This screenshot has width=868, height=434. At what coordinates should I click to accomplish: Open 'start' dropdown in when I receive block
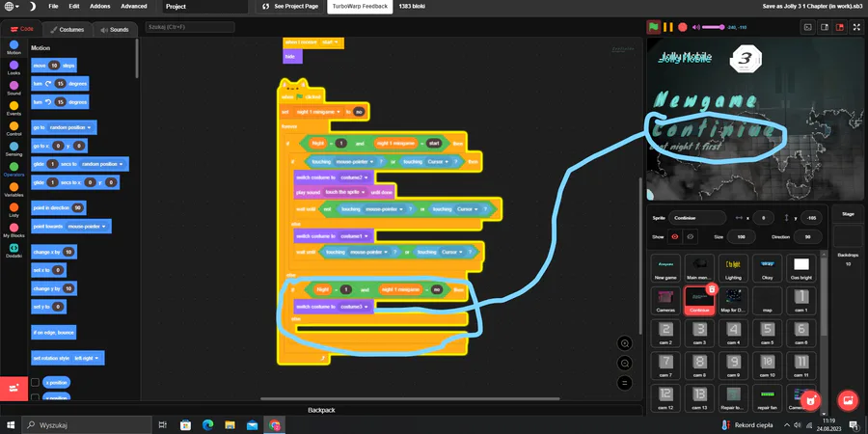(330, 42)
